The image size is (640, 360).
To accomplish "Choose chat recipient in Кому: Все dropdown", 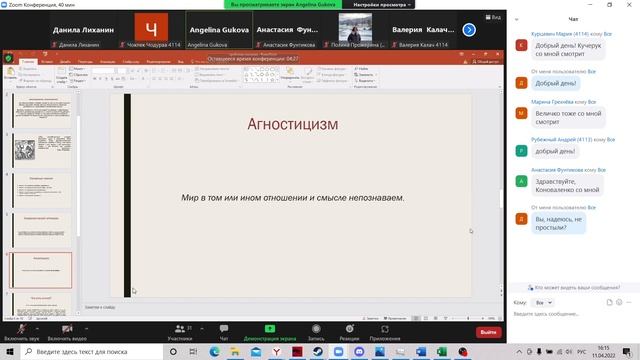I will 543,302.
